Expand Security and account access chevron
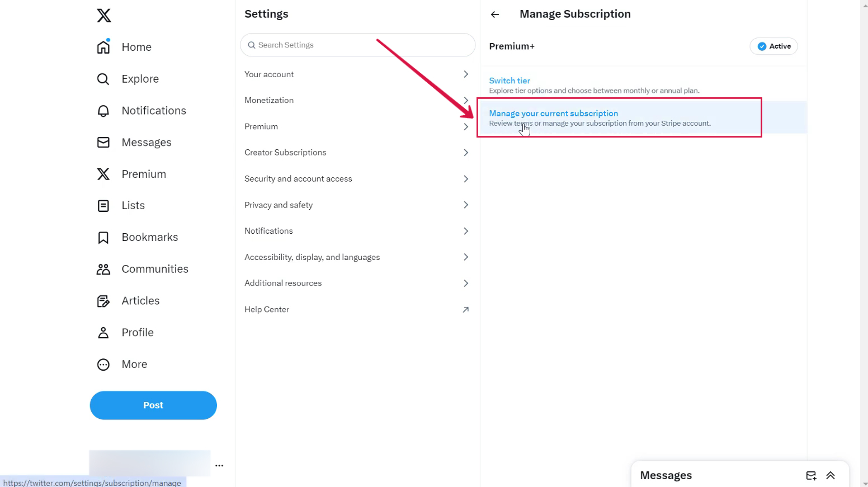The image size is (868, 487). click(x=466, y=179)
